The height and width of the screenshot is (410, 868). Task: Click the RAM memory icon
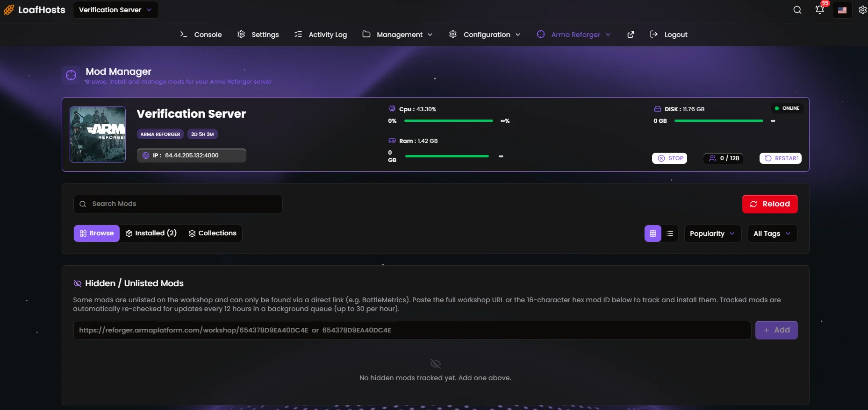tap(392, 141)
